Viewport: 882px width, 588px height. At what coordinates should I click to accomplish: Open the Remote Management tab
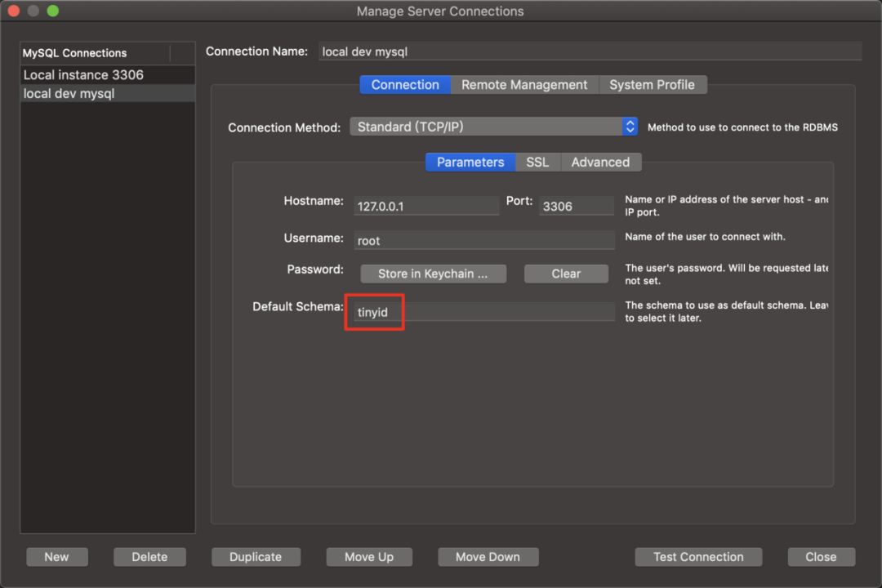point(524,85)
